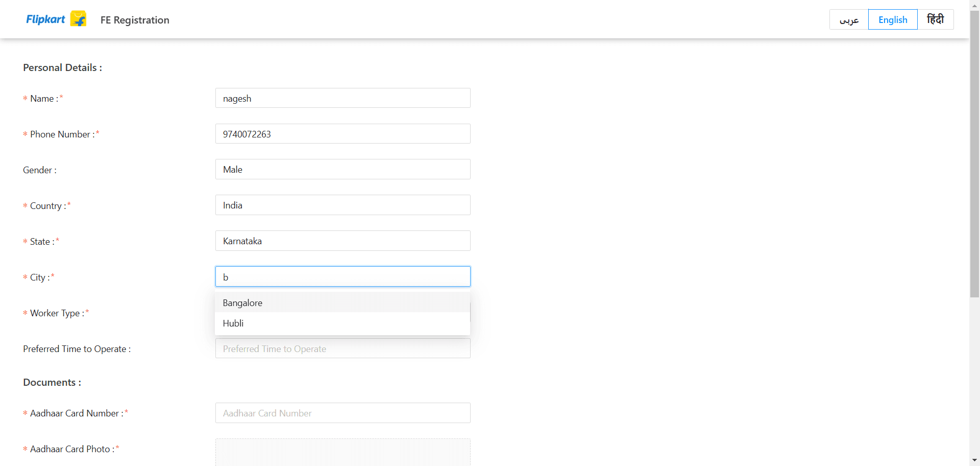Click the Preferred Time to Operate label
This screenshot has width=980, height=466.
(77, 348)
